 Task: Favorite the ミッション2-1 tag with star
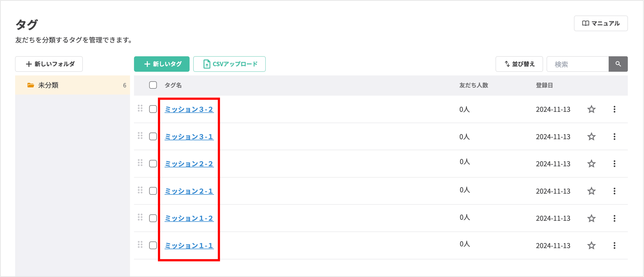click(591, 191)
